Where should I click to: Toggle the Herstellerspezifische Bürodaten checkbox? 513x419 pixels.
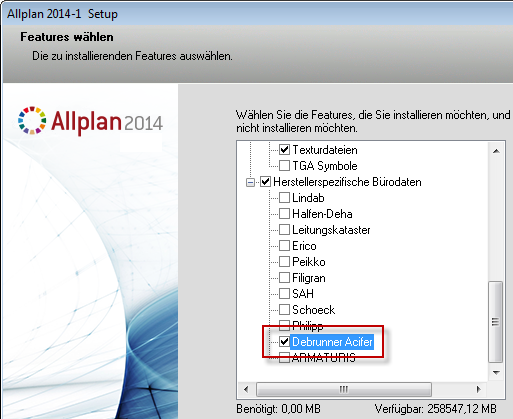265,182
